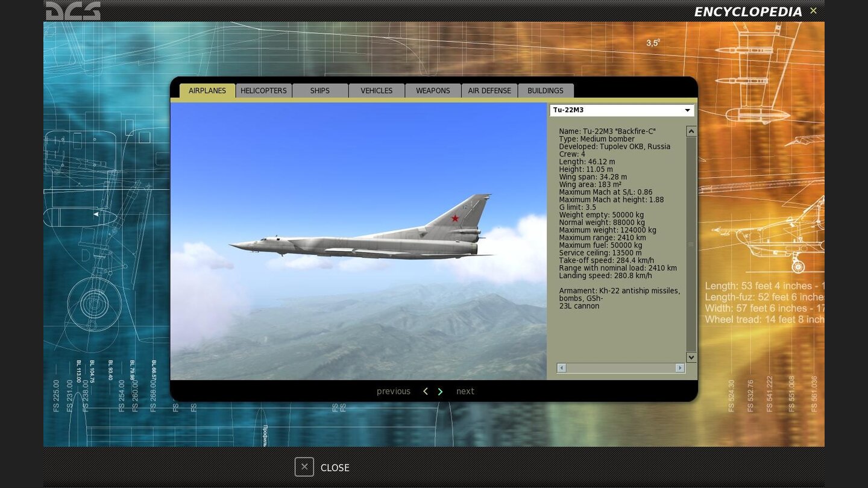This screenshot has height=488, width=868.
Task: Click horizontal scrollbar right arrow
Action: tap(680, 368)
